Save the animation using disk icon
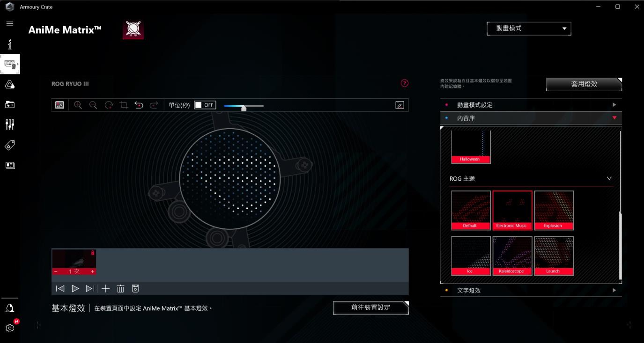The width and height of the screenshot is (644, 343). point(135,289)
